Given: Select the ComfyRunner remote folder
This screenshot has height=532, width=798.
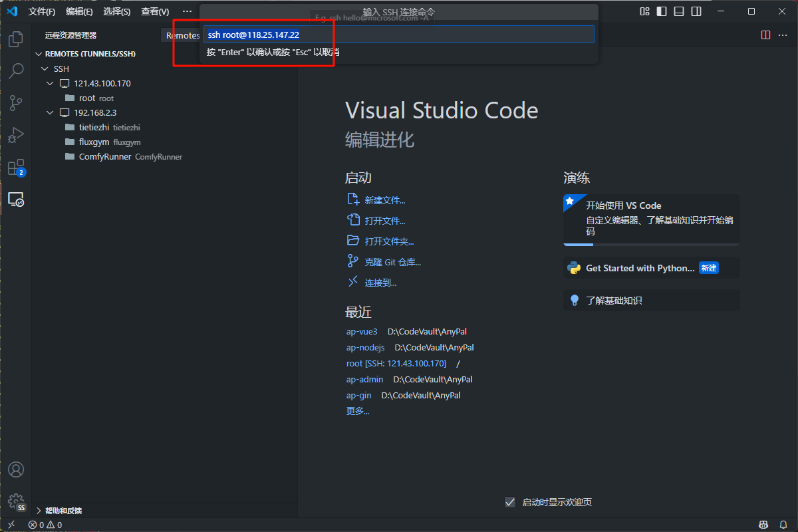Looking at the screenshot, I should click(x=105, y=157).
